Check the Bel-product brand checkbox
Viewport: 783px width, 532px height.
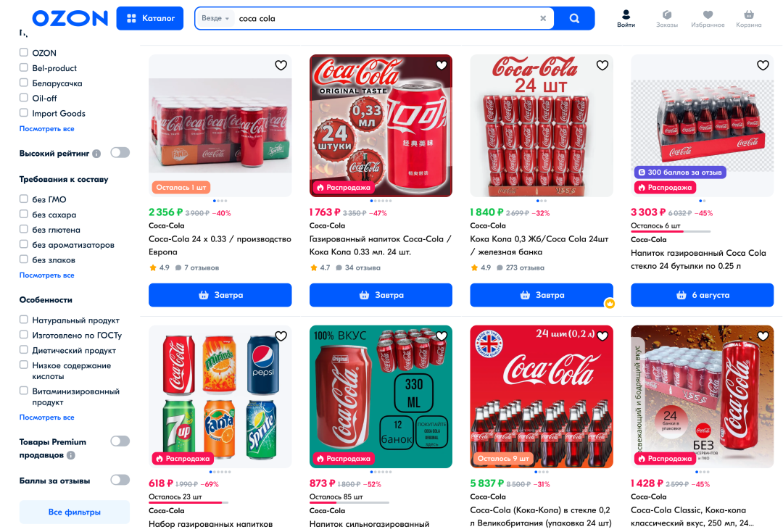click(x=24, y=68)
